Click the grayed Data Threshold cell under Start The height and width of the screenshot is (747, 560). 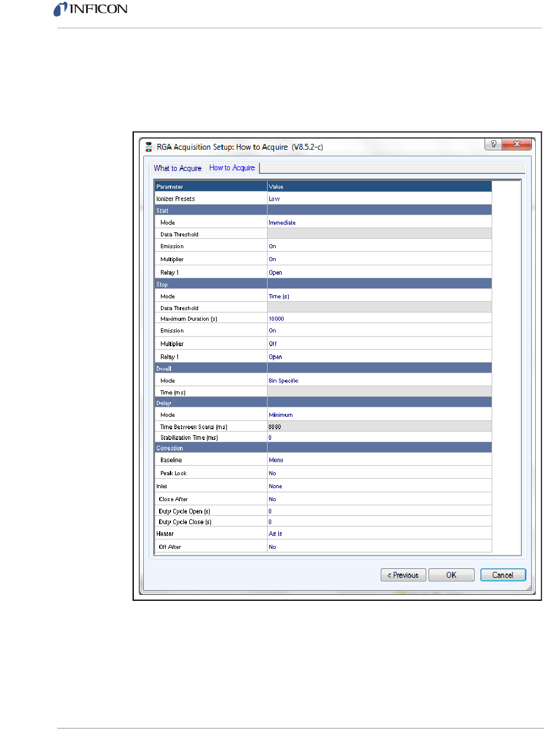[380, 234]
